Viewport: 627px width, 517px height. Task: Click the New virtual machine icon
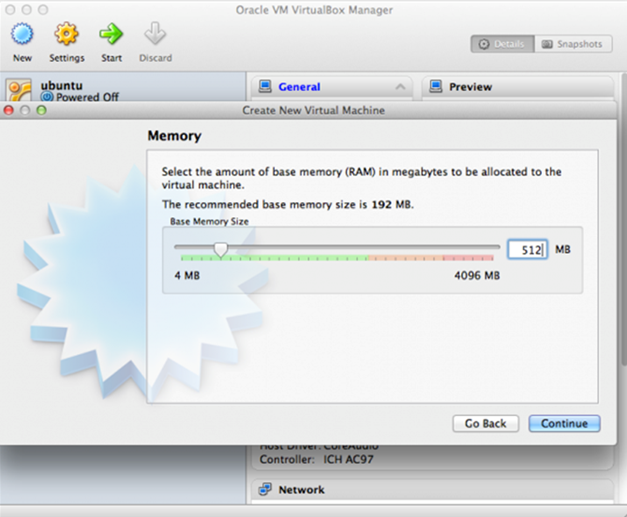[22, 34]
